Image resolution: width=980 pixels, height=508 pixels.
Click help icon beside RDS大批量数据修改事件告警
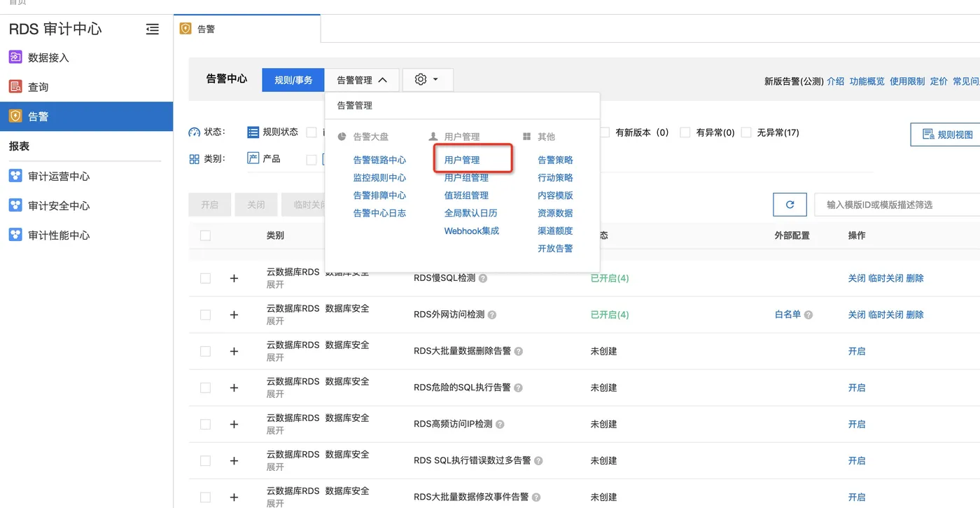536,497
